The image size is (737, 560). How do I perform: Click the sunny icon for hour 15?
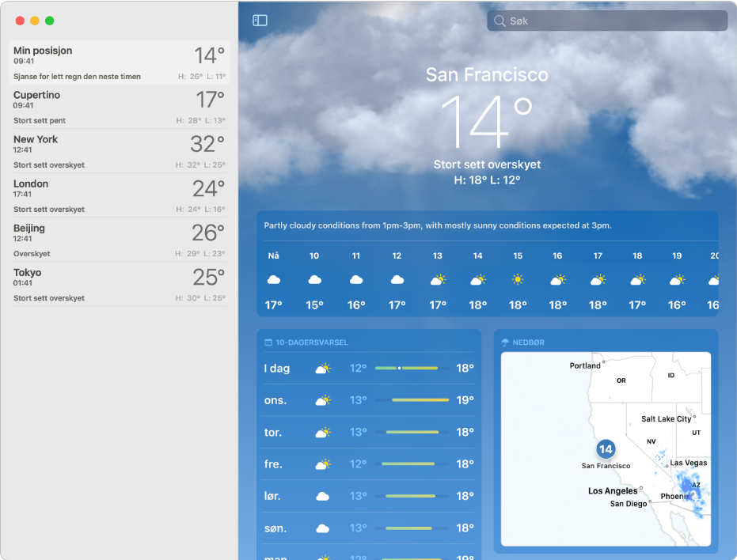coord(518,279)
